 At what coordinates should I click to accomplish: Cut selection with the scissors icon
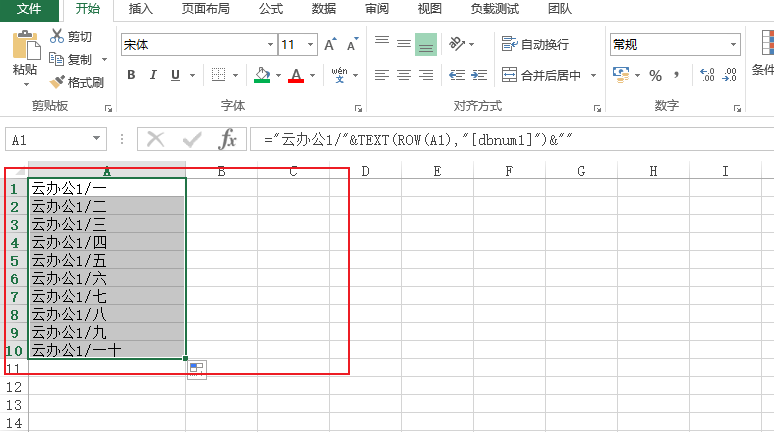click(57, 36)
